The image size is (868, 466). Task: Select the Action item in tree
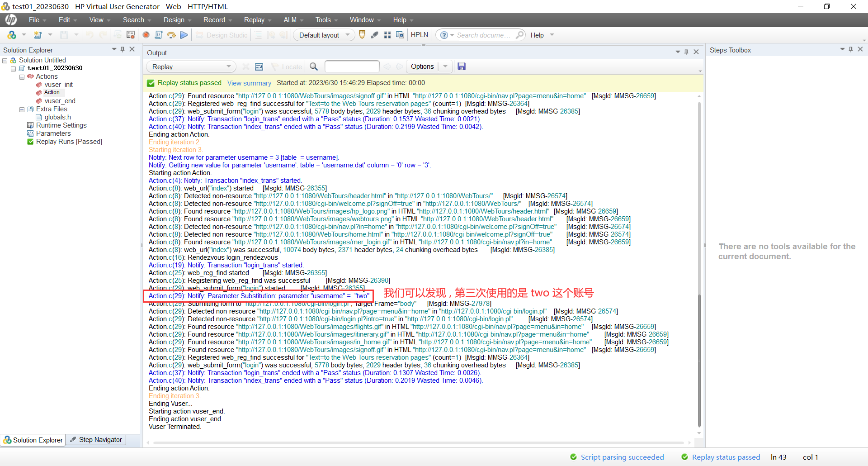coord(52,92)
